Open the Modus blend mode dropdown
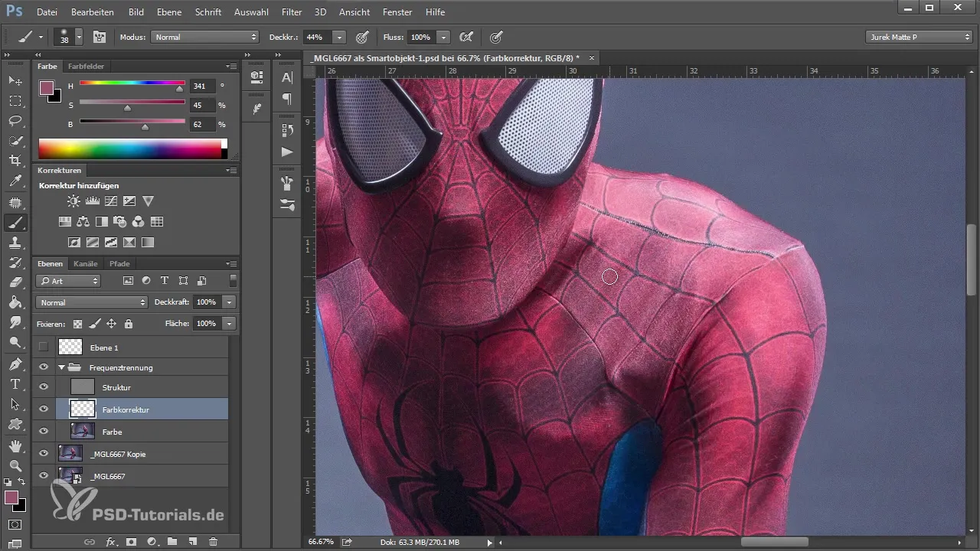 [x=205, y=37]
